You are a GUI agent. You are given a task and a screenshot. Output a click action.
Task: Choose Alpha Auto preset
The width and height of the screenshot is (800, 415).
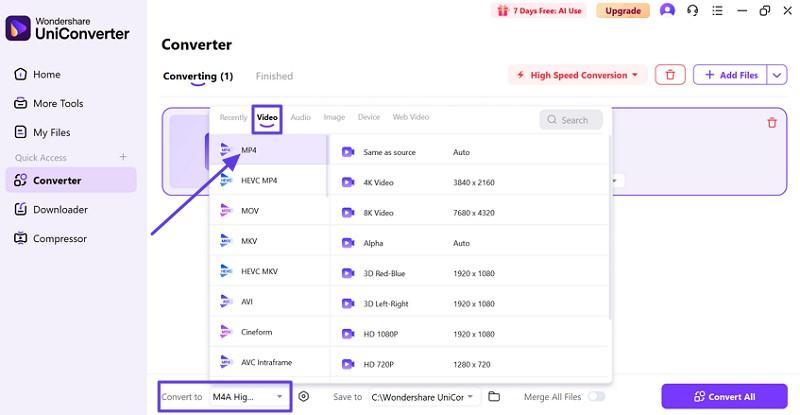coord(469,243)
